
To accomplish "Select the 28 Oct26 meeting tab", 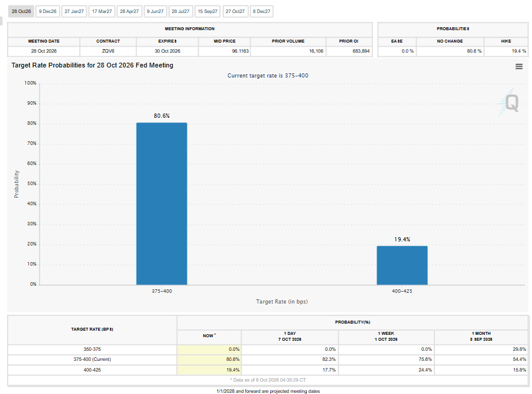I will tap(21, 11).
